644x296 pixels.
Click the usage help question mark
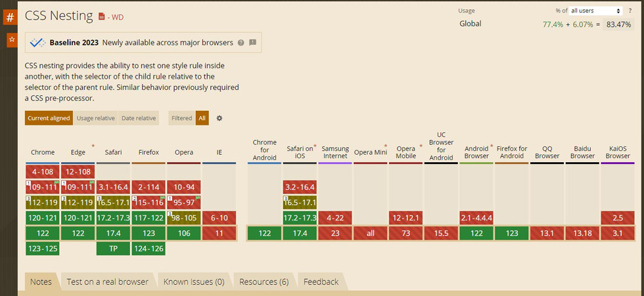(630, 11)
